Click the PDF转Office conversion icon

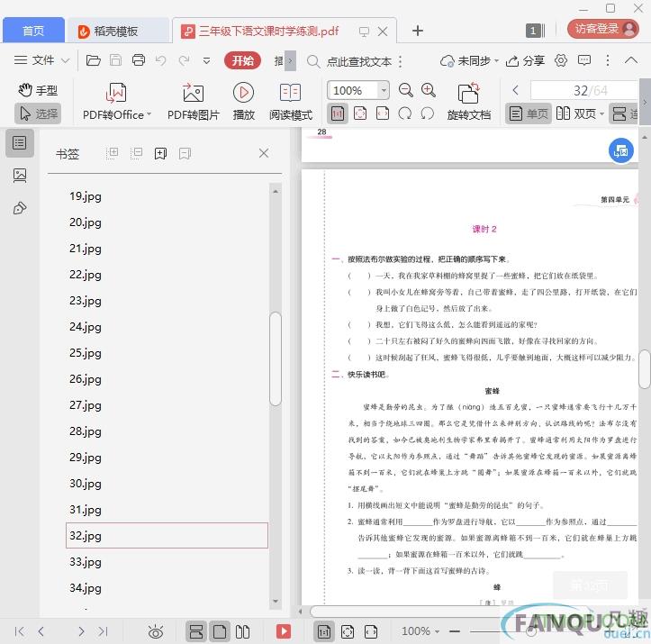[x=116, y=93]
